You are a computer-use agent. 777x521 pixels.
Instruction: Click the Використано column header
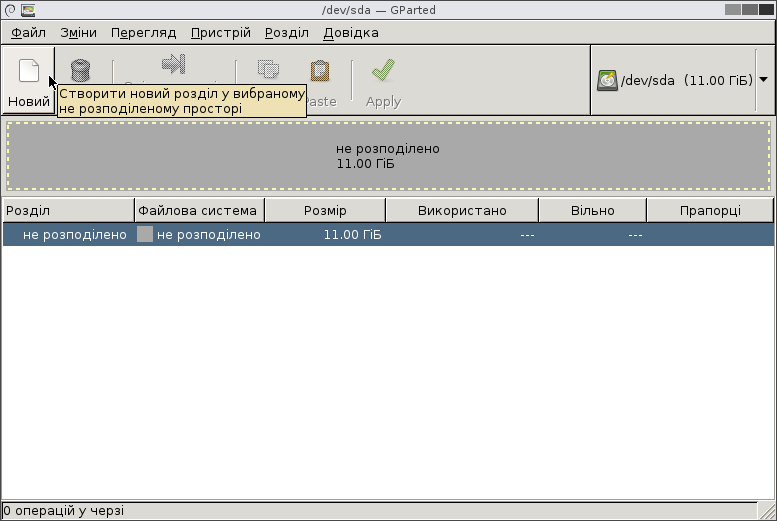click(462, 210)
